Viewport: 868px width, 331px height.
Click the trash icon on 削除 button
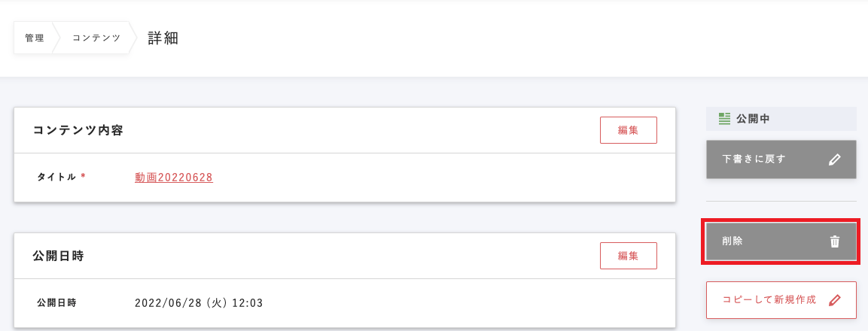(x=834, y=241)
